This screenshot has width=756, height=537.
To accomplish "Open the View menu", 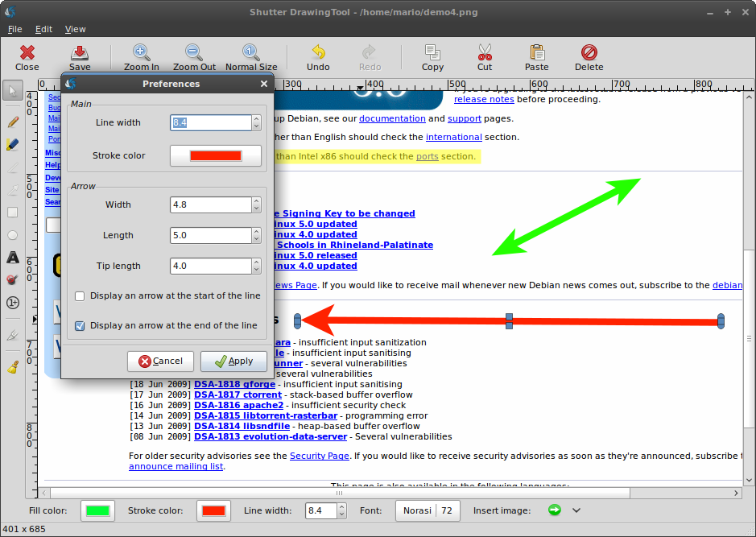I will [75, 29].
